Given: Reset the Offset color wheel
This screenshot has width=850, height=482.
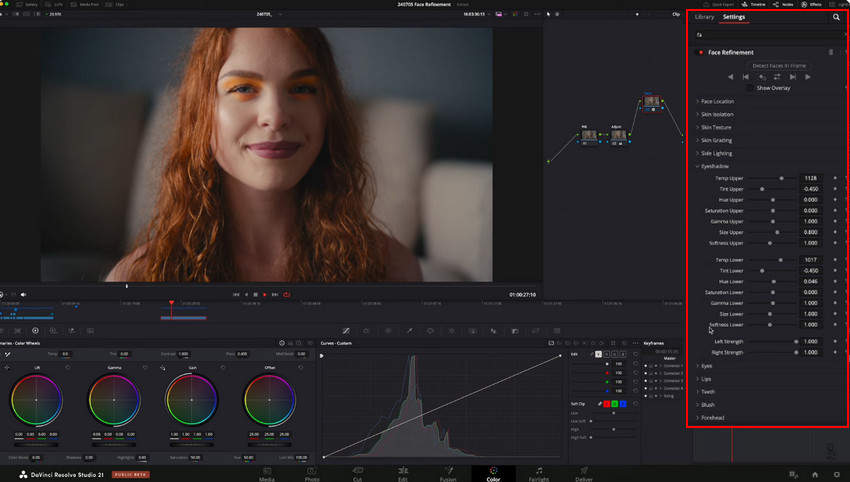Looking at the screenshot, I should click(301, 368).
